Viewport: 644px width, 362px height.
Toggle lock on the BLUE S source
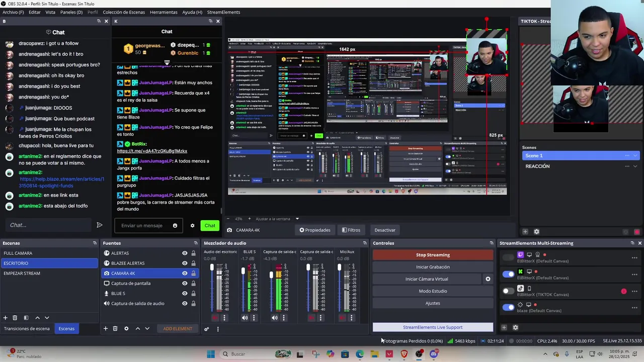pyautogui.click(x=193, y=294)
